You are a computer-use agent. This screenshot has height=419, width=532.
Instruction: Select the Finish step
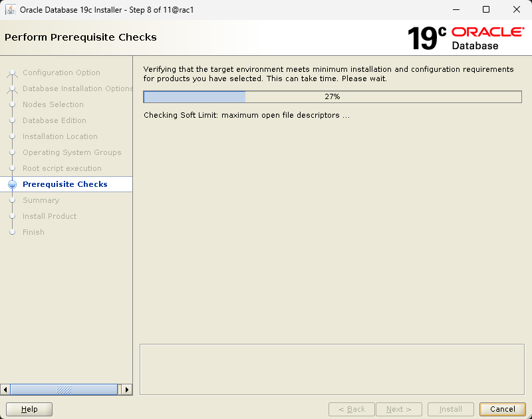click(x=33, y=232)
